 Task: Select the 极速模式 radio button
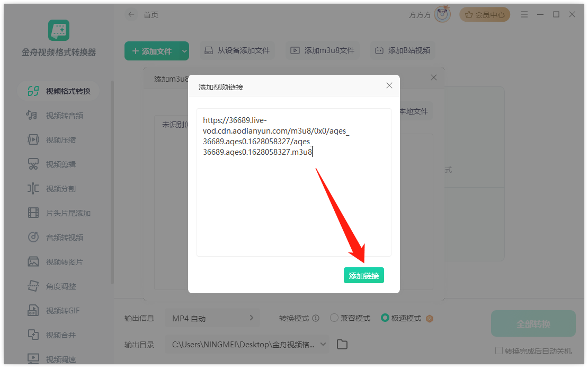click(x=385, y=318)
